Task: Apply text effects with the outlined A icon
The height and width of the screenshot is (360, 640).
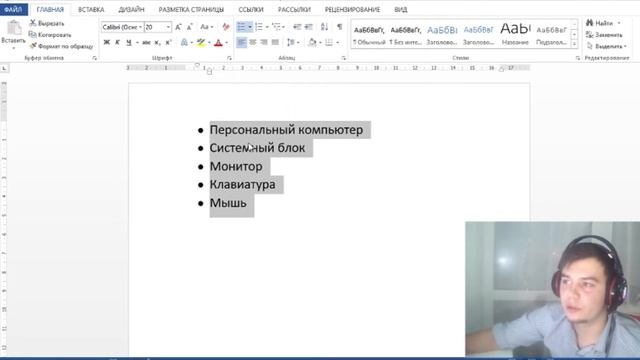Action: [x=184, y=42]
